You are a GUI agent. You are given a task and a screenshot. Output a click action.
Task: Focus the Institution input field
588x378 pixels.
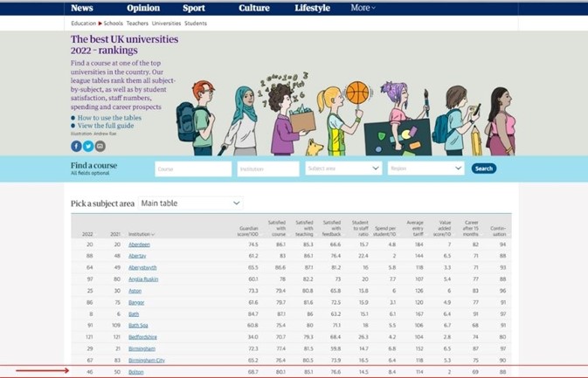(x=268, y=169)
